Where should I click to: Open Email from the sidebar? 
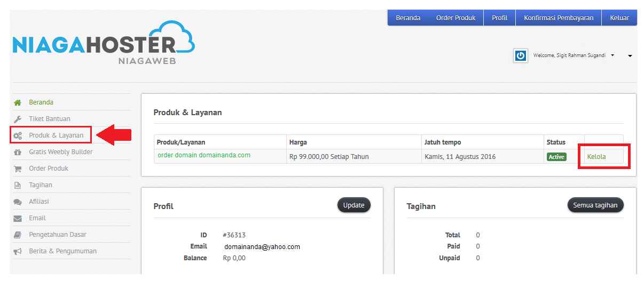(x=37, y=218)
